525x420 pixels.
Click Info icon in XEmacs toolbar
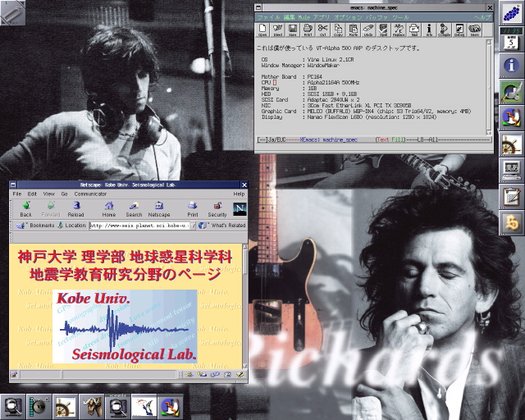(429, 30)
